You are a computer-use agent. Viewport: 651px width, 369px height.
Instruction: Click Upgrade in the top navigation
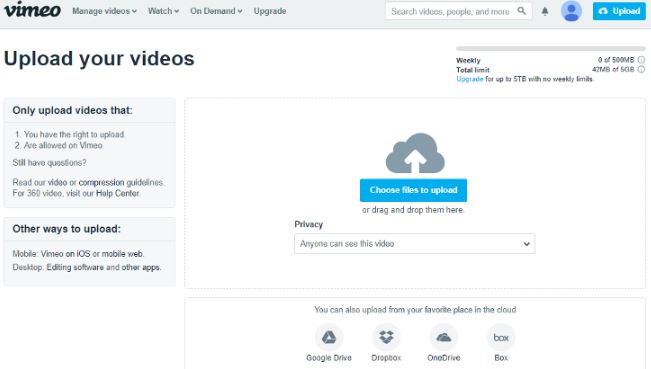(270, 11)
